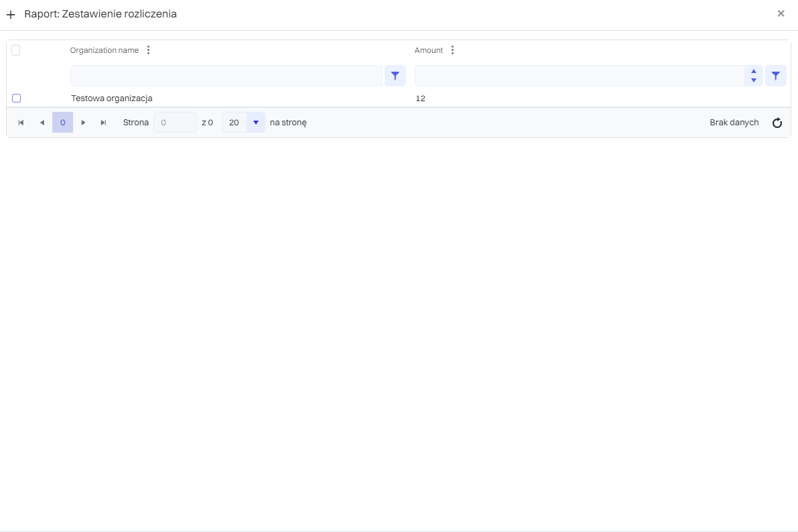Click the Organization name filter funnel button
The height and width of the screenshot is (532, 798).
[395, 76]
